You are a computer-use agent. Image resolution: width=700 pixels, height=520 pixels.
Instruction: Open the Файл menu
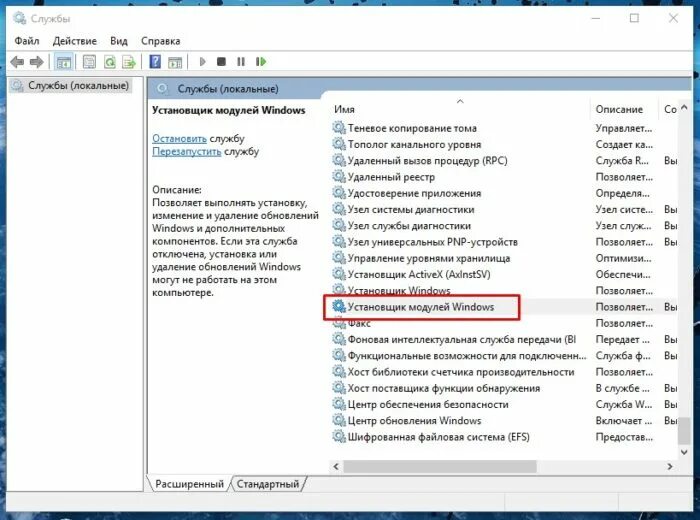click(27, 41)
